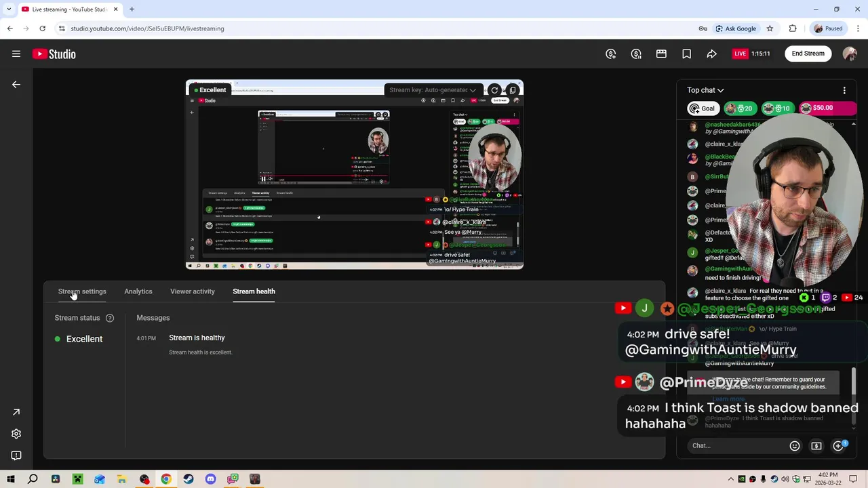Click the Stream status help question mark
Screen dimensions: 868x488
[110, 318]
